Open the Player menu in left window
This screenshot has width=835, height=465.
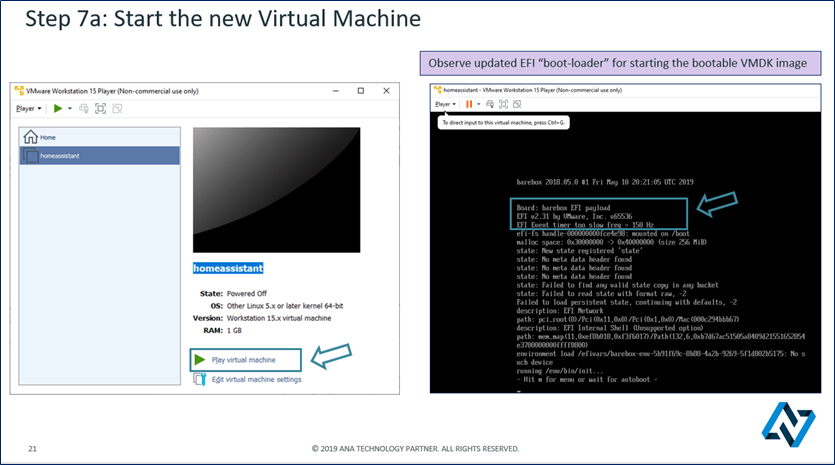click(28, 108)
